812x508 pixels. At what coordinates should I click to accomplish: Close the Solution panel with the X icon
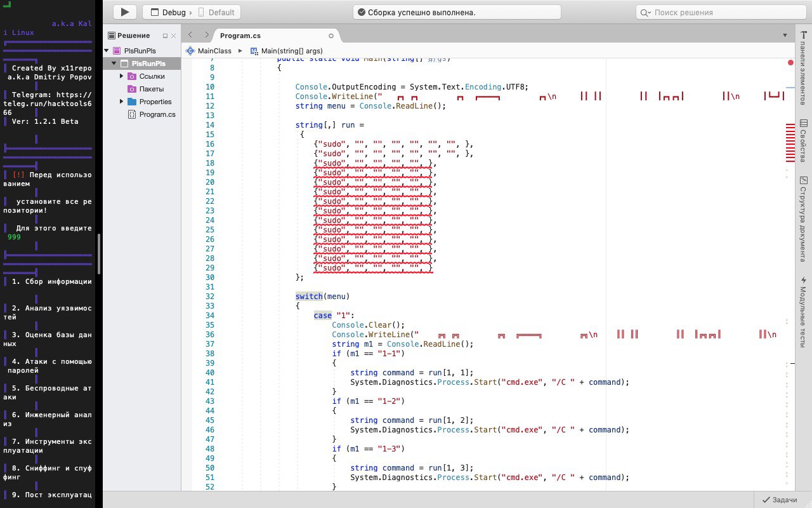click(173, 36)
